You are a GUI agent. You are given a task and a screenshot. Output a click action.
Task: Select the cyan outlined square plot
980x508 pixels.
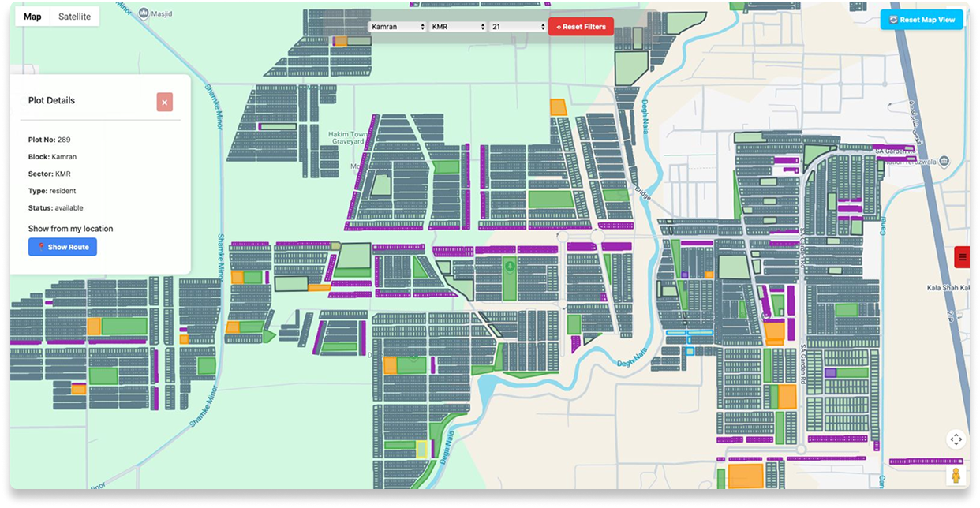click(x=690, y=351)
